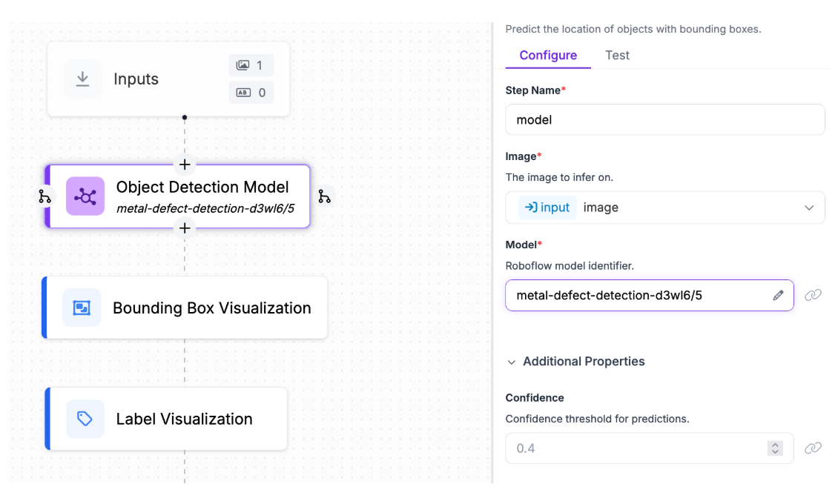Add a step above Object Detection Model
Image resolution: width=838 pixels, height=504 pixels.
click(x=185, y=165)
